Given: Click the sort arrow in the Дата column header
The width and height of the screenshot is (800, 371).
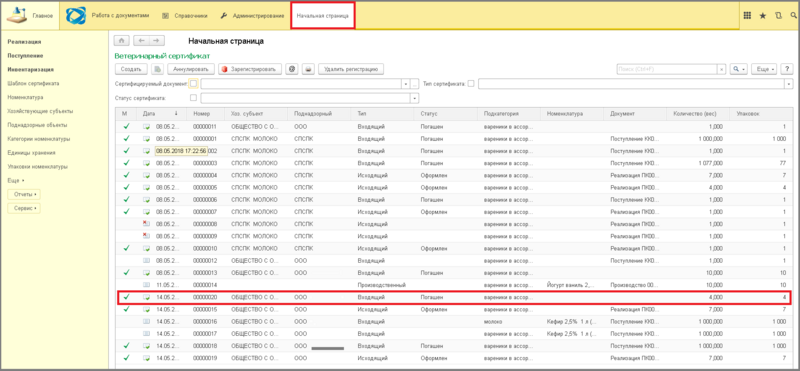Looking at the screenshot, I should click(x=177, y=113).
